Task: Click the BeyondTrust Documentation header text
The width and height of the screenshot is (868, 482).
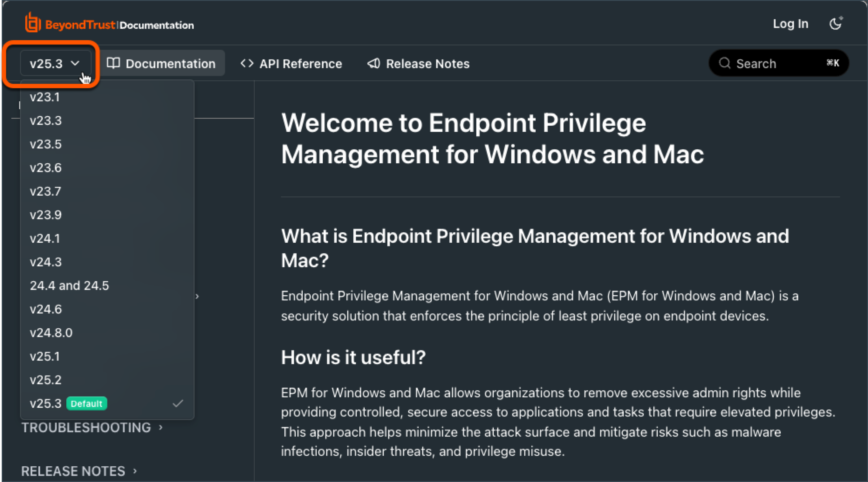Action: click(x=120, y=25)
